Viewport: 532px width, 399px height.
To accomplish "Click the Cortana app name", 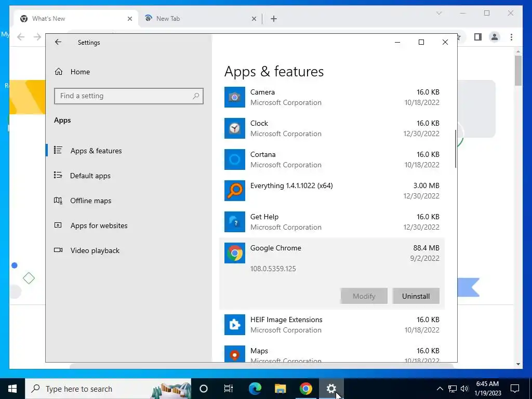I will 263,154.
